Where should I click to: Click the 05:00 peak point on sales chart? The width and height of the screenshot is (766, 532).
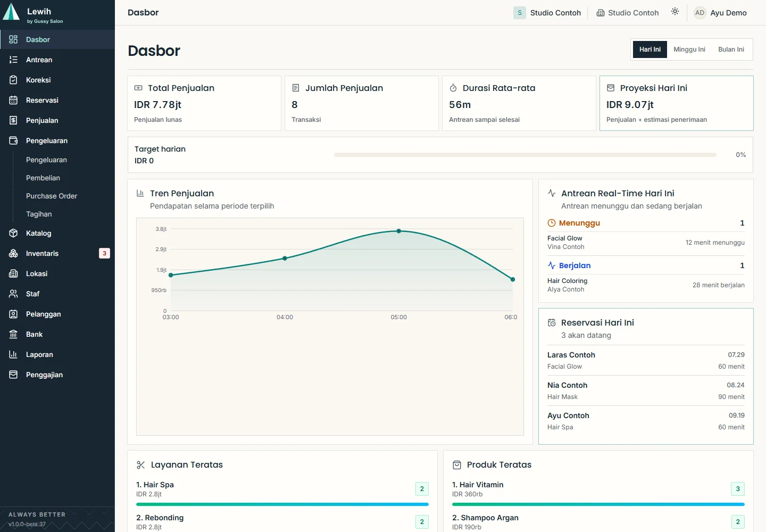coord(399,231)
